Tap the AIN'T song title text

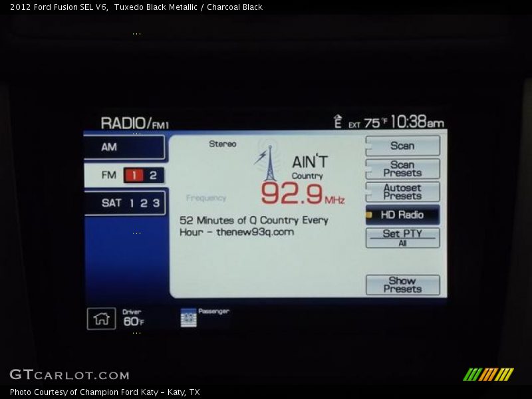(x=310, y=162)
